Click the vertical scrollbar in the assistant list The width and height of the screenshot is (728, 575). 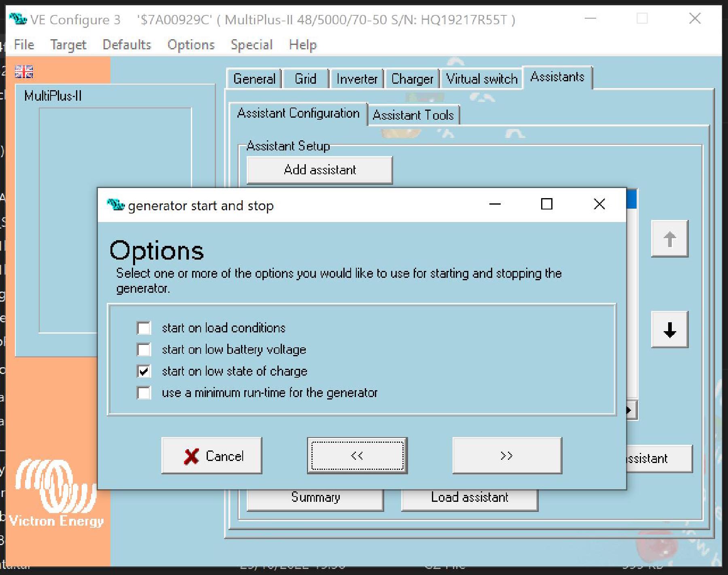coord(631,283)
